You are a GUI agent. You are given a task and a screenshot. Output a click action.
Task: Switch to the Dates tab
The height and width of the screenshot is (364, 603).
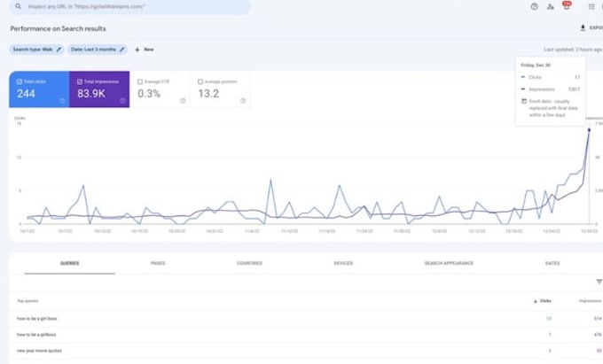tap(552, 263)
